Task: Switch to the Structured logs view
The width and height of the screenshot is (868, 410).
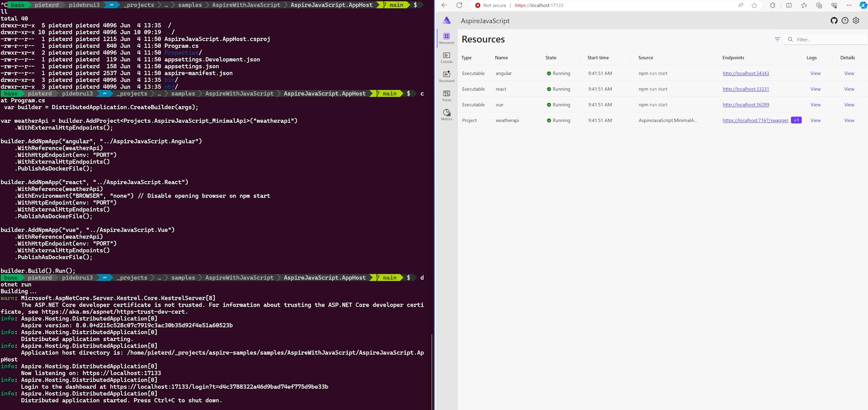Action: (x=447, y=77)
